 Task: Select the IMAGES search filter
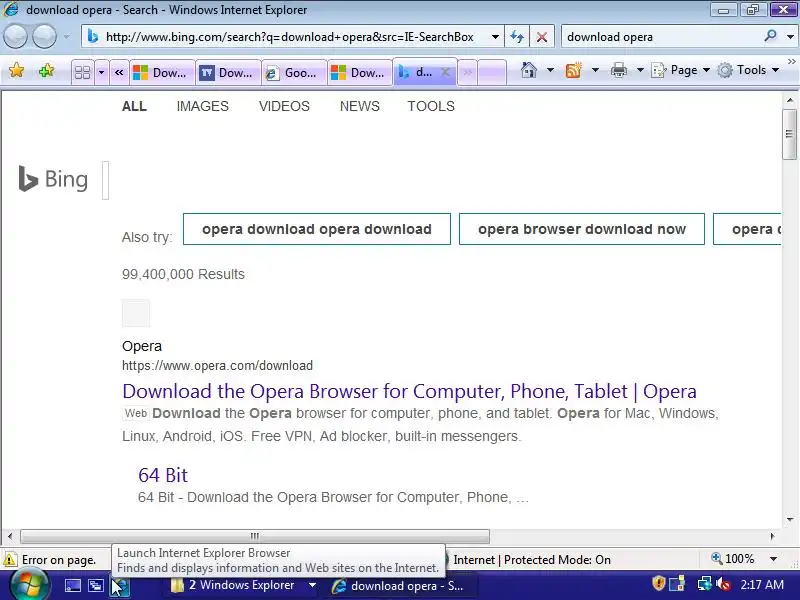tap(203, 106)
